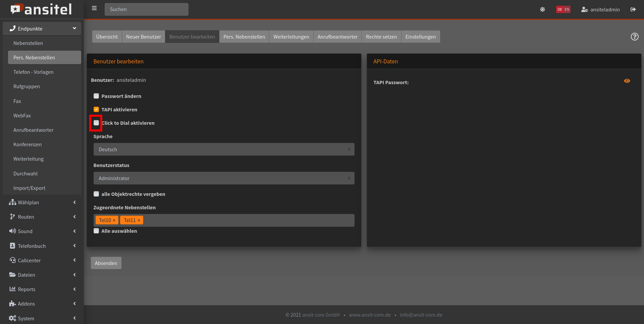644x324 pixels.
Task: Uncheck TAPI aktivieren checkbox
Action: [96, 110]
